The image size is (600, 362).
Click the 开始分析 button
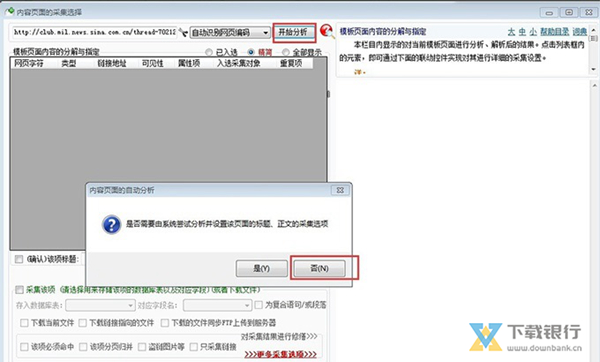point(293,32)
